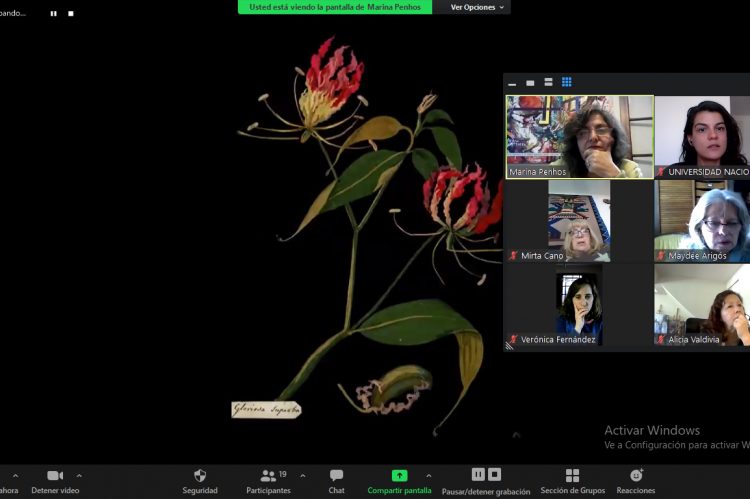Click the green screen-sharing notification banner
The image size is (750, 499).
335,7
